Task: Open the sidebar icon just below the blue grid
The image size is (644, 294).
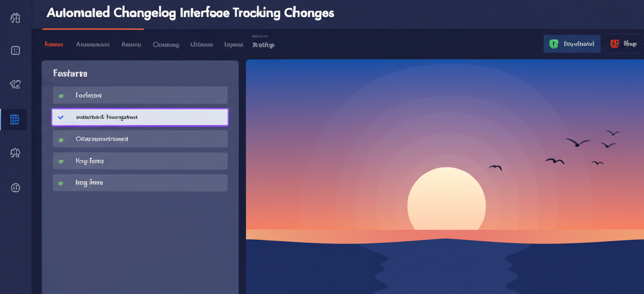Action: pos(15,154)
